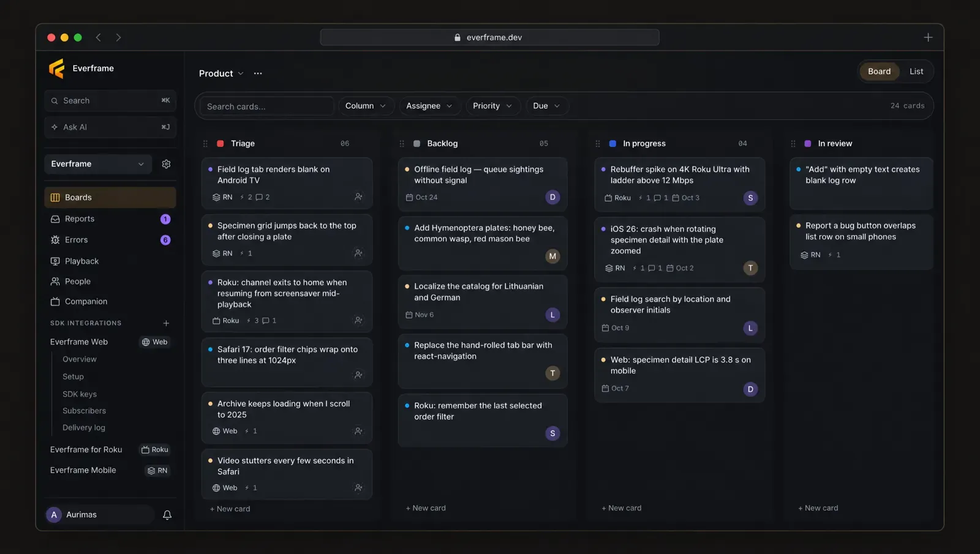
Task: Grab the Backlog column drag handle
Action: click(x=402, y=144)
